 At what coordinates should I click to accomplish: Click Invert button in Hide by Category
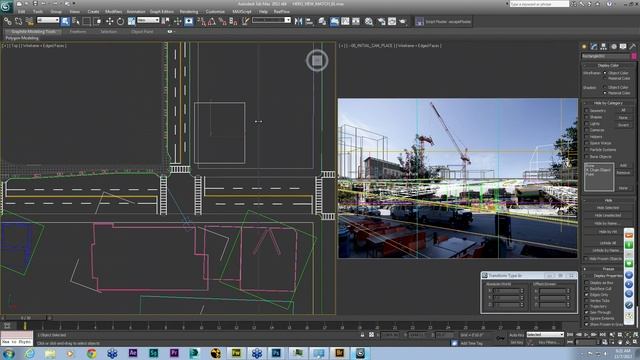coord(623,125)
